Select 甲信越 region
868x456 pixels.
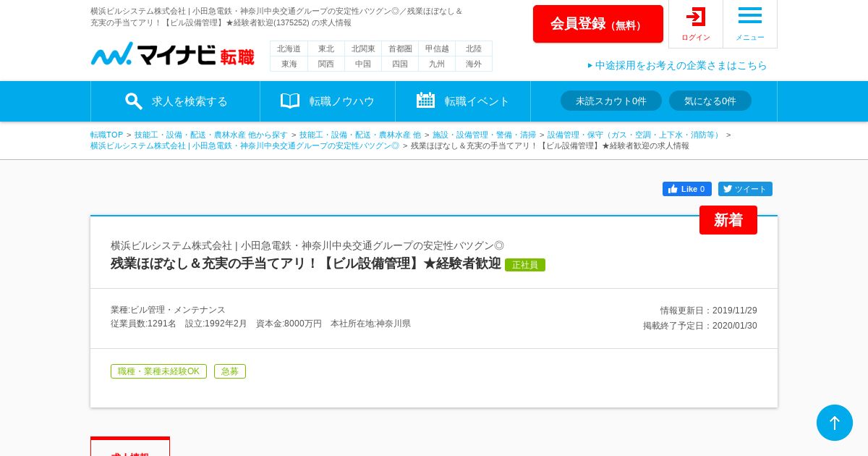click(437, 48)
